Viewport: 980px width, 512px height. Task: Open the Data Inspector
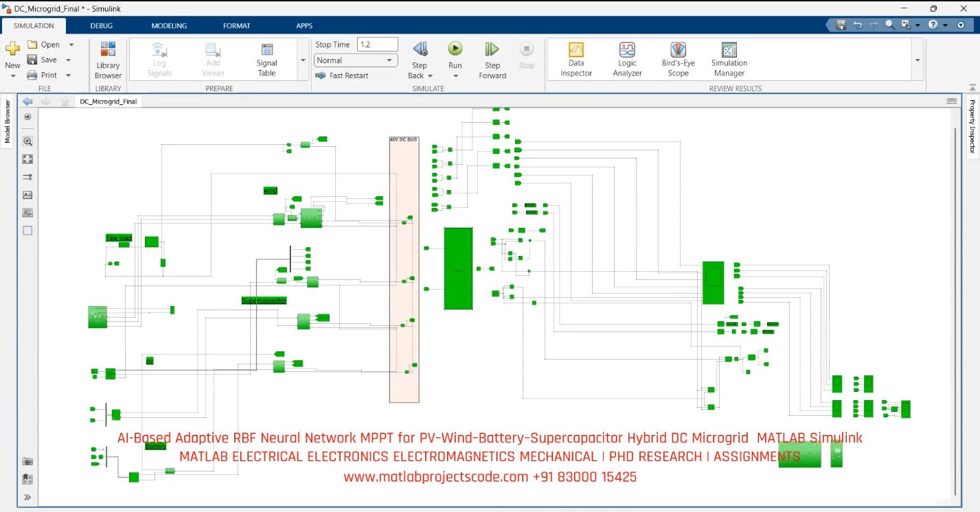(576, 60)
